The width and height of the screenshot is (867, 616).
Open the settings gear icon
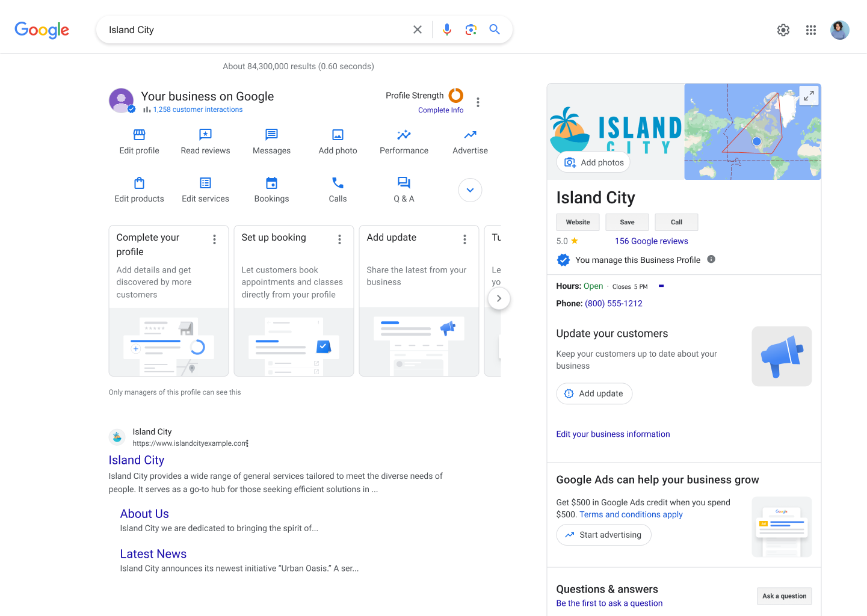[783, 30]
